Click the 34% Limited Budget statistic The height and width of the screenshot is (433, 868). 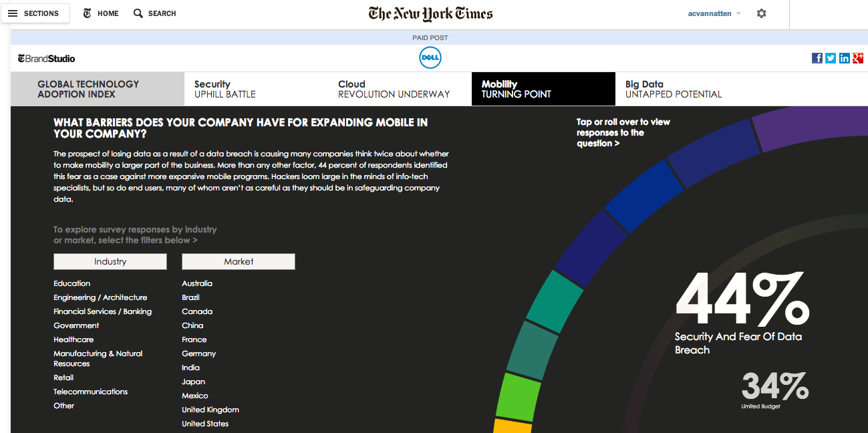coord(774,390)
